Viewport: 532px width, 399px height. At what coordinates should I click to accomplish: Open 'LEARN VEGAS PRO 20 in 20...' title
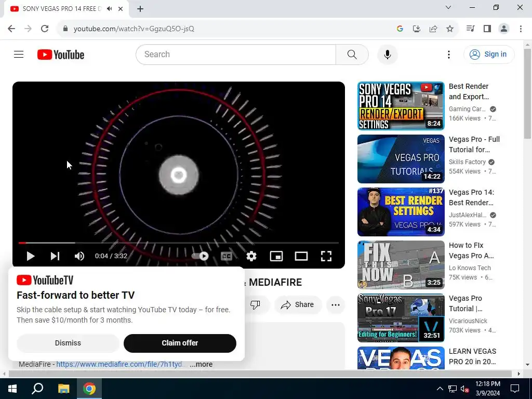click(x=472, y=356)
